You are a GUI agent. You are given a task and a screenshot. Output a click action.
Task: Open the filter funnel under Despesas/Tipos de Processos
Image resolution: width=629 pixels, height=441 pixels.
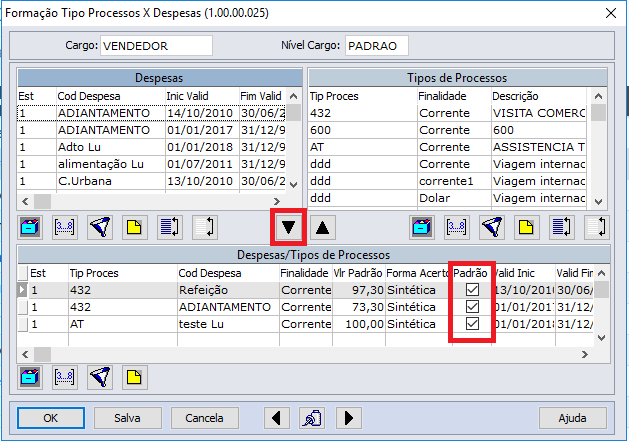pyautogui.click(x=99, y=377)
